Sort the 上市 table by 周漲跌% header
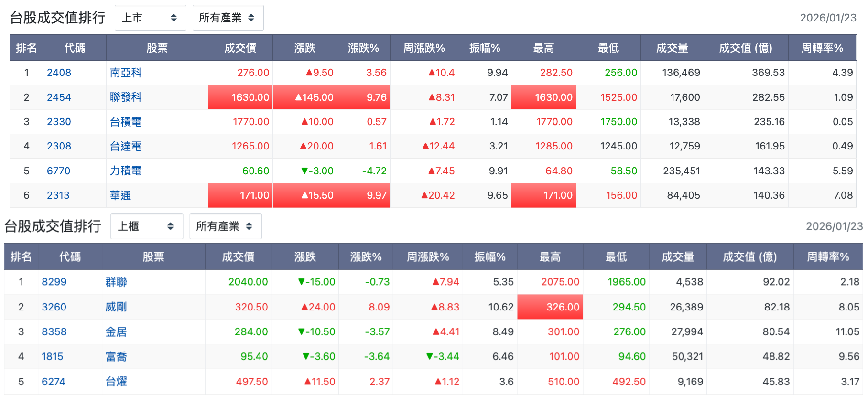 (x=424, y=48)
